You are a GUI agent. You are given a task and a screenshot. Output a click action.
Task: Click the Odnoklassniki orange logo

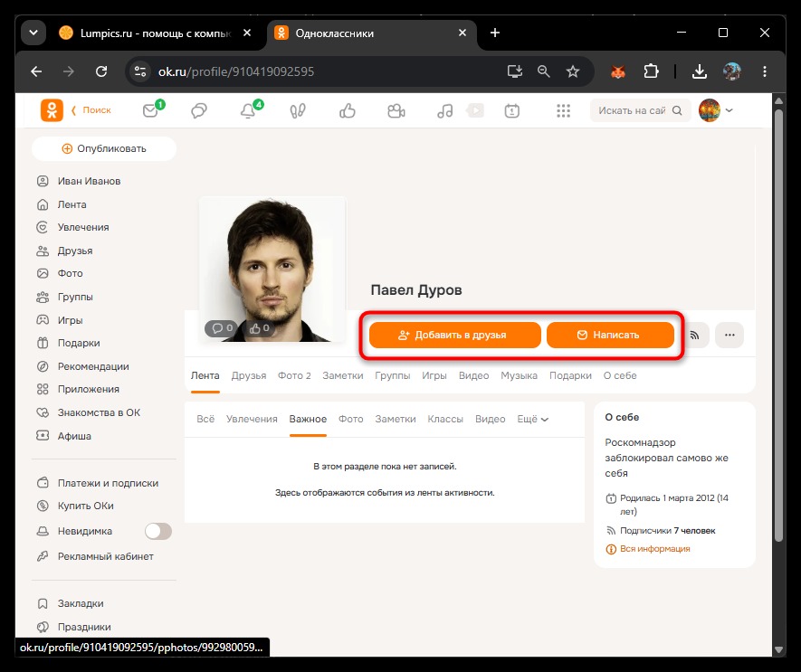click(x=52, y=110)
